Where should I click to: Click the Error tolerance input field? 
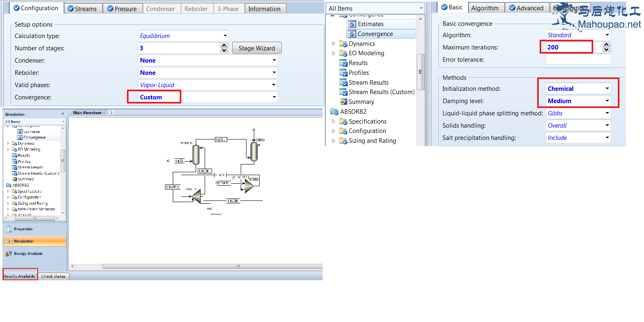(578, 60)
